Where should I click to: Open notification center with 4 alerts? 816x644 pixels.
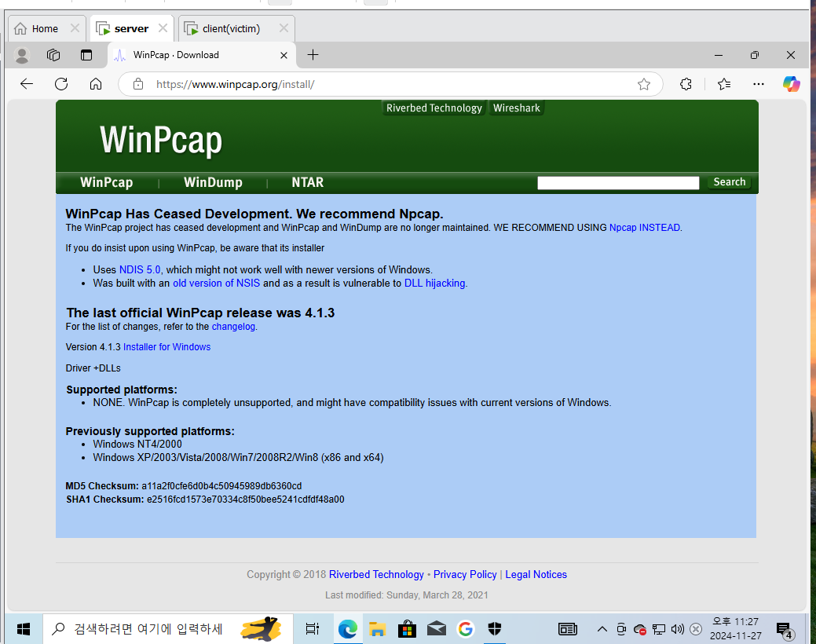point(784,630)
